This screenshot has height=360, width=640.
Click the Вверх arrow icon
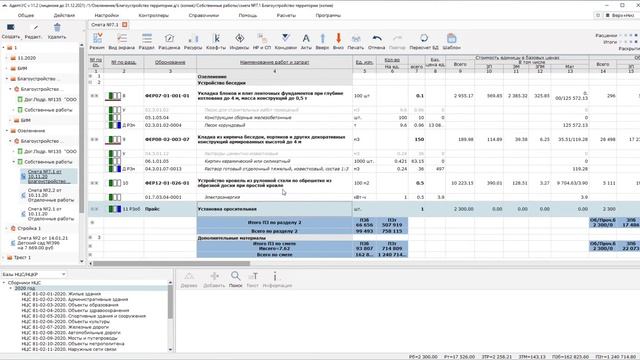(x=322, y=38)
